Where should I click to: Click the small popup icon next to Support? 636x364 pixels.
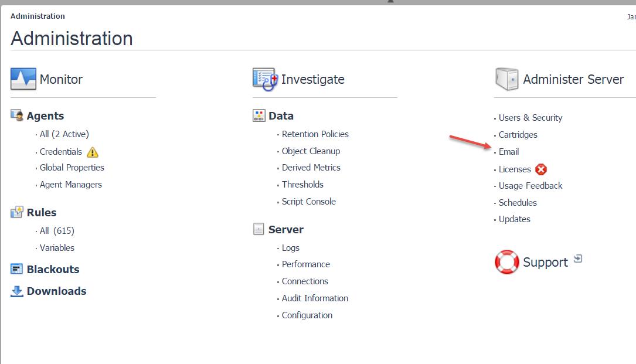[x=578, y=258]
